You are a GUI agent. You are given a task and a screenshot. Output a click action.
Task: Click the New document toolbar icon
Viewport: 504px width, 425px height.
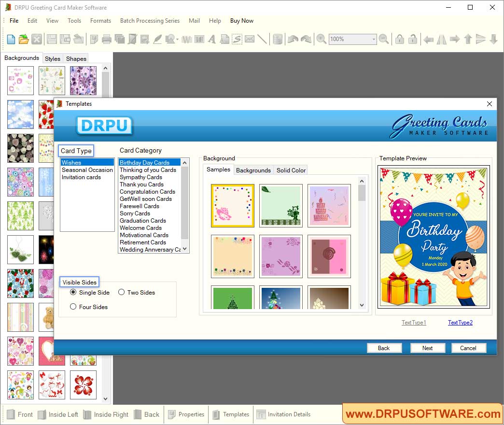click(x=11, y=39)
